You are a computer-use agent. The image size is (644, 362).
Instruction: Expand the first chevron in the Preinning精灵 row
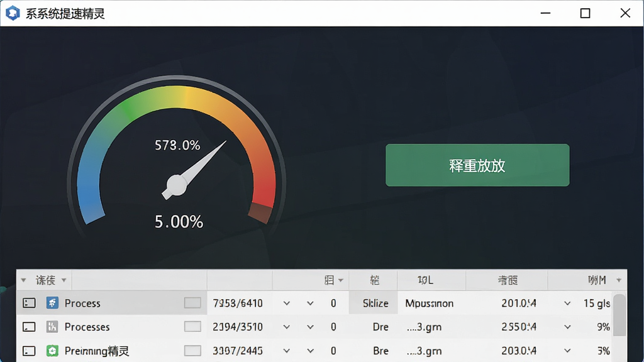(x=287, y=351)
